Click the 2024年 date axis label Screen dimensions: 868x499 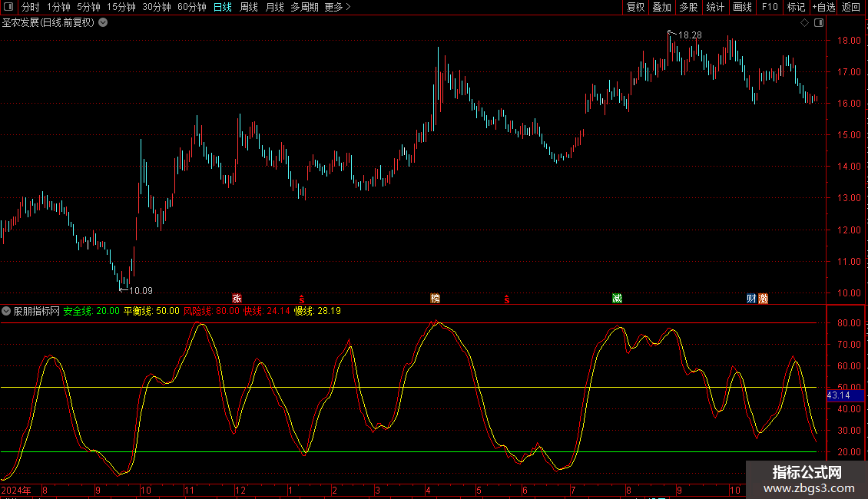point(16,490)
